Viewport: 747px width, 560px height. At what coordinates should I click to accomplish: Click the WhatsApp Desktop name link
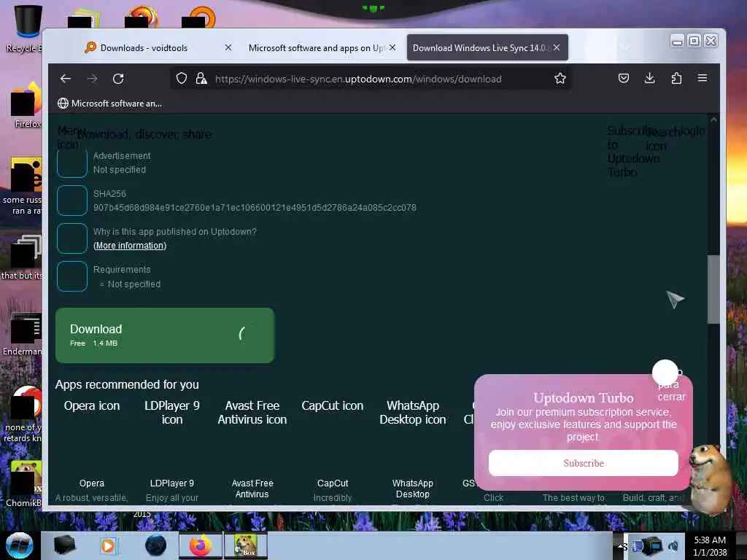point(413,489)
